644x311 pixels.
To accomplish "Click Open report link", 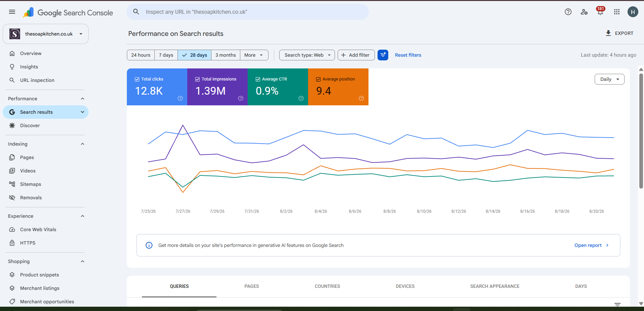I will (591, 245).
